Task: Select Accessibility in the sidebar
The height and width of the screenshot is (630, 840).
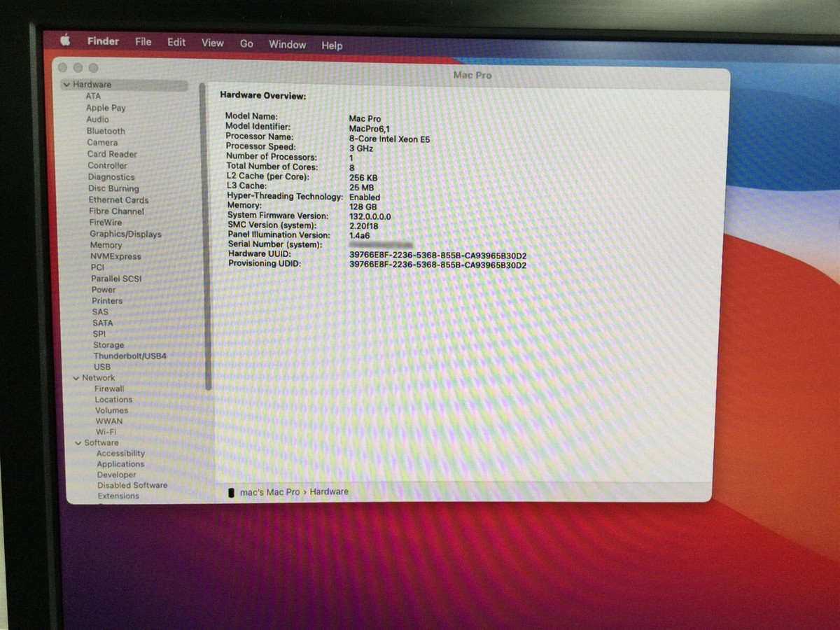Action: 120,454
